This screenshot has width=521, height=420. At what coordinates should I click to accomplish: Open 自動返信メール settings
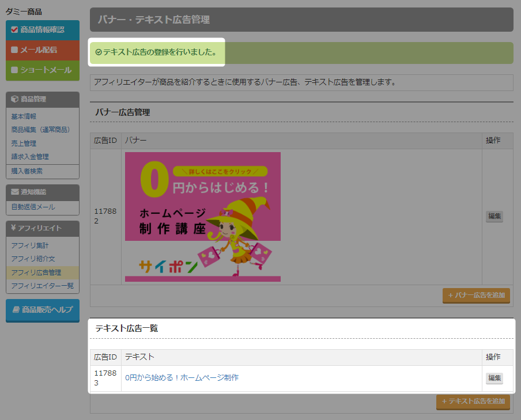coord(33,207)
